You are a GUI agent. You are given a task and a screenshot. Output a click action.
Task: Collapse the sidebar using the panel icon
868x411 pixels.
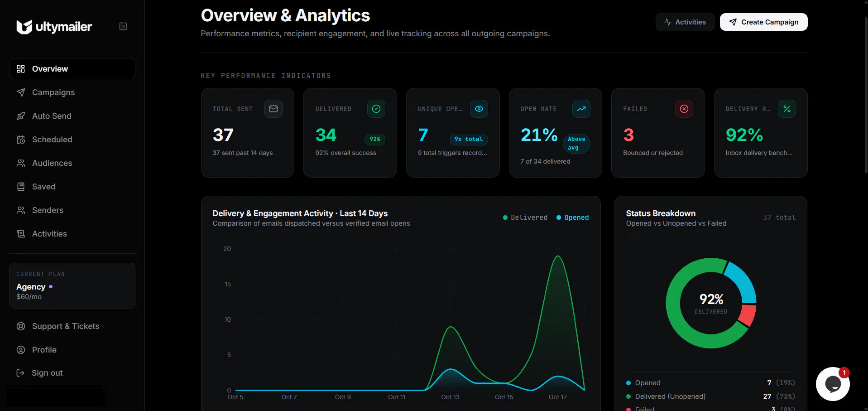click(123, 26)
